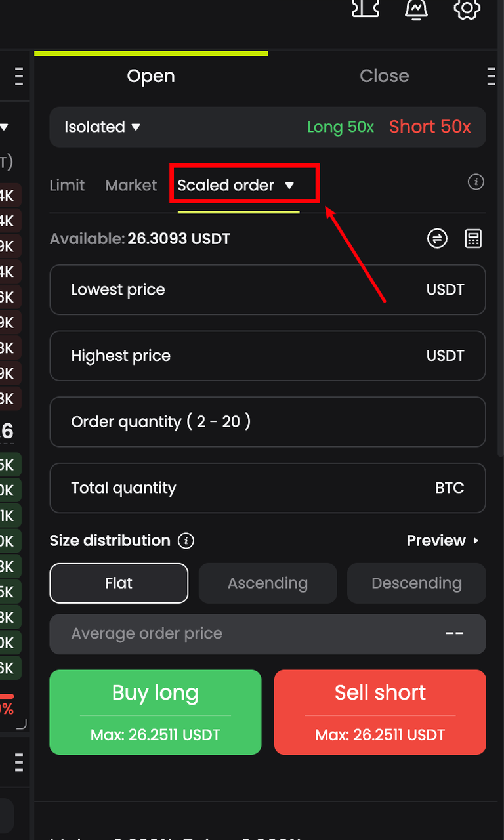Screen dimensions: 504x840
Task: Adjust Short 50x leverage setting
Action: click(430, 127)
